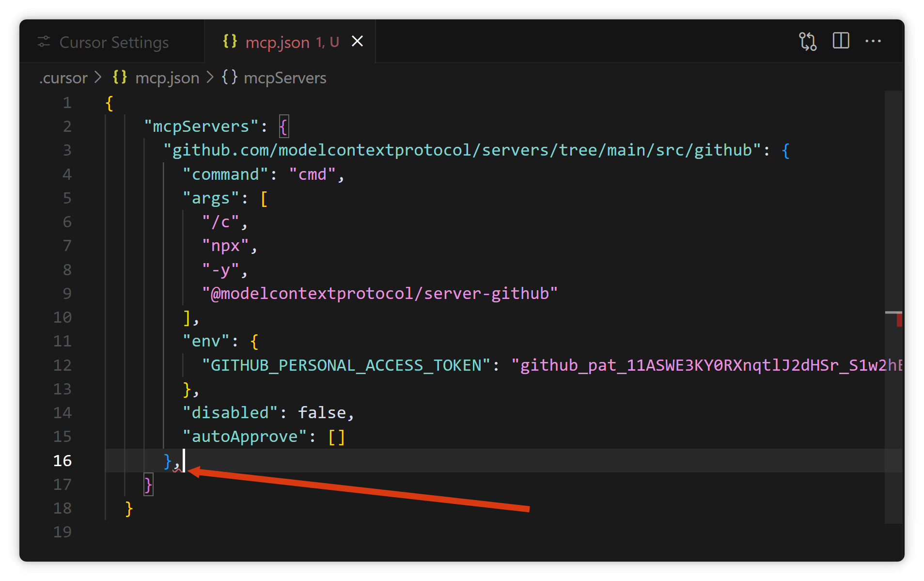Select the mcp.json editor tab
This screenshot has height=581, width=924.
290,42
